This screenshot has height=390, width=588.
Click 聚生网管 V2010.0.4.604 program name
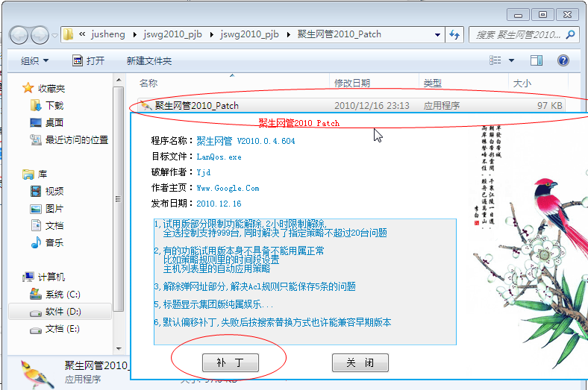pyautogui.click(x=245, y=141)
